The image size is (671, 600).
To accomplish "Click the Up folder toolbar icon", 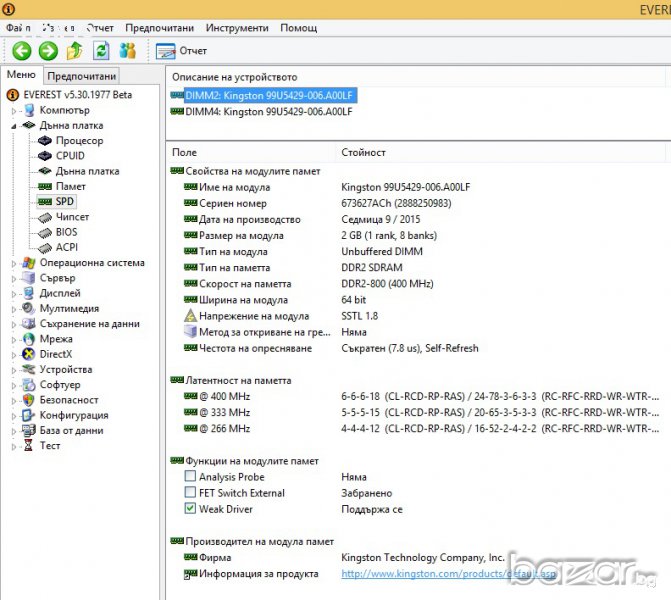I will [74, 51].
